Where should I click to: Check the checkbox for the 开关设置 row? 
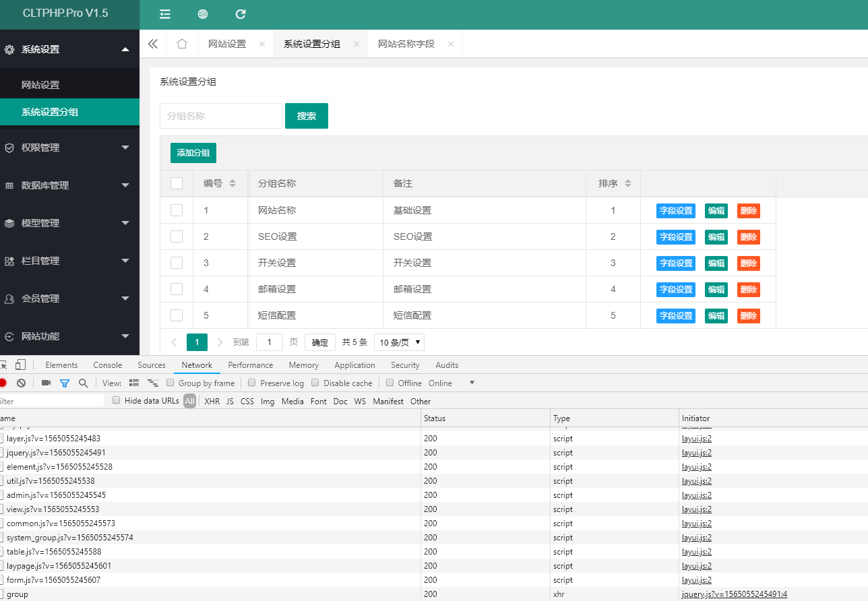pos(177,263)
